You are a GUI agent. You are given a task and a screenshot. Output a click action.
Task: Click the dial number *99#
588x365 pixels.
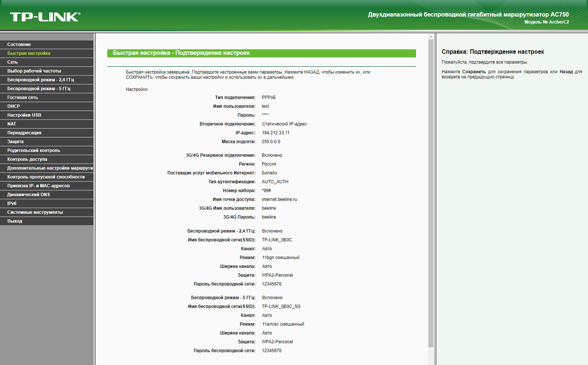pos(266,191)
